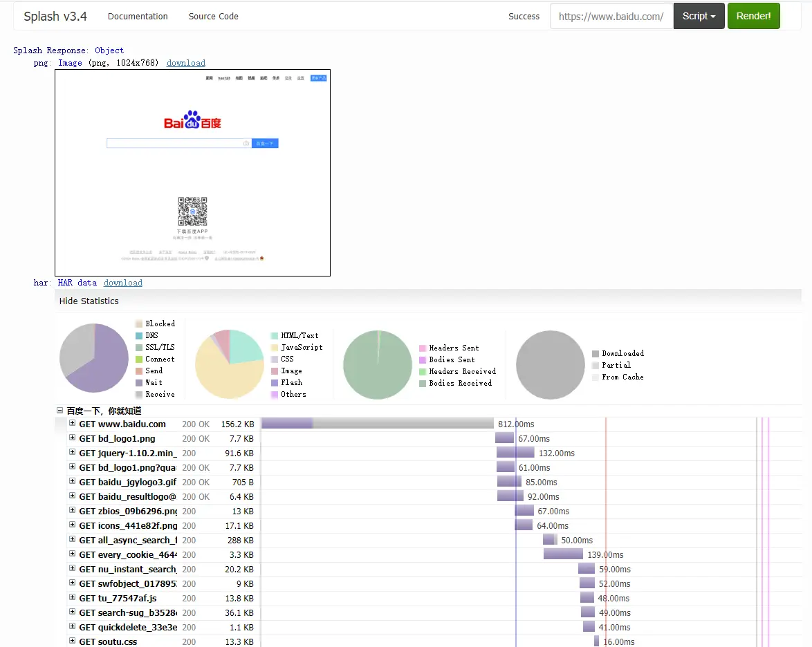Click the headers and bodies traffic pie chart
The image size is (812, 647).
(378, 365)
